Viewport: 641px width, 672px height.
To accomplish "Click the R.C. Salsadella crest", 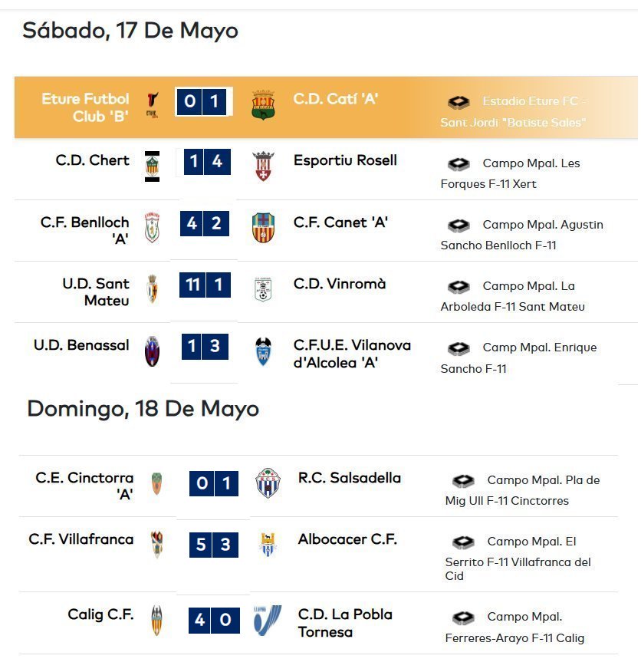I will [x=268, y=483].
